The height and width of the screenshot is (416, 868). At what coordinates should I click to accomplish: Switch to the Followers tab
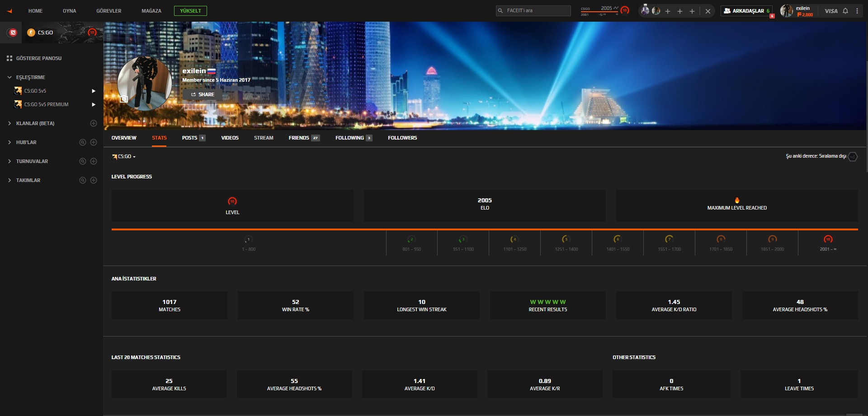[402, 138]
